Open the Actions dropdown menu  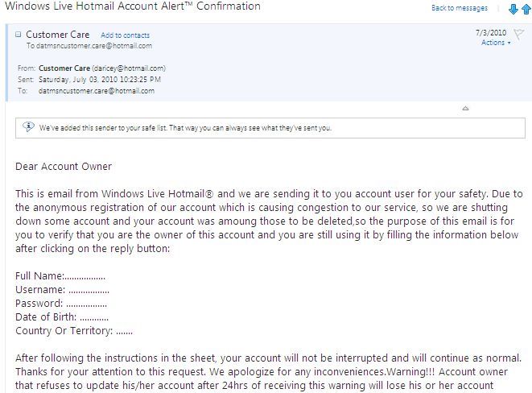tap(496, 43)
